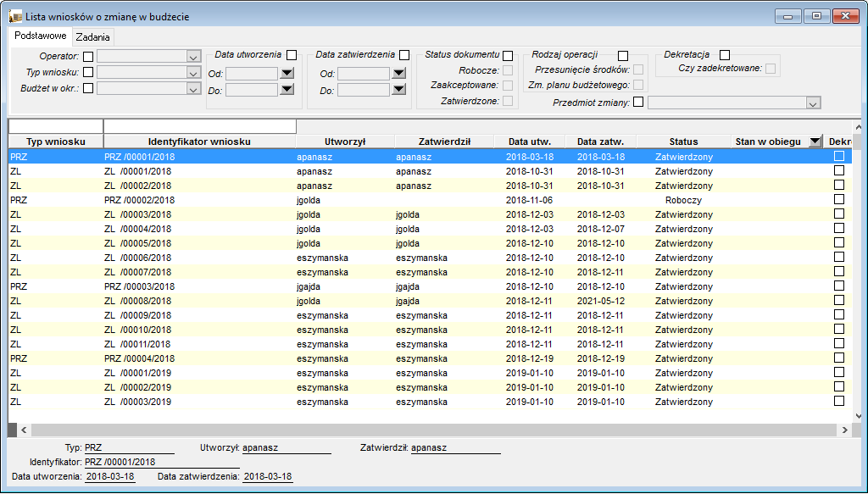Expand the 'Typ wniosku' dropdown

pos(193,73)
